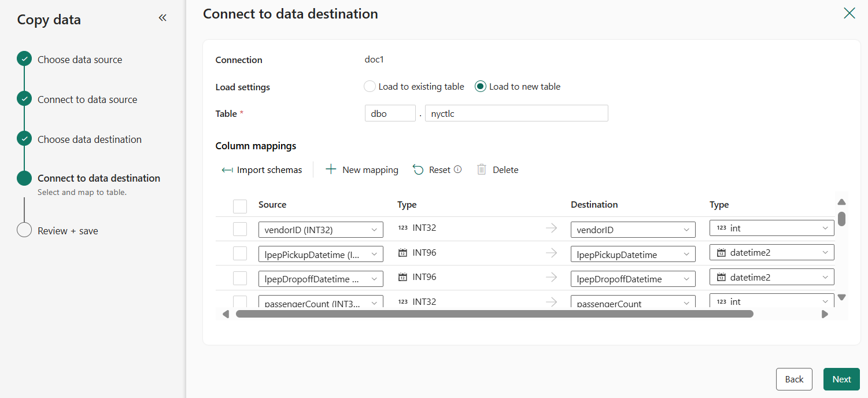Collapse the Copy data side panel
The height and width of the screenshot is (398, 868).
click(162, 18)
